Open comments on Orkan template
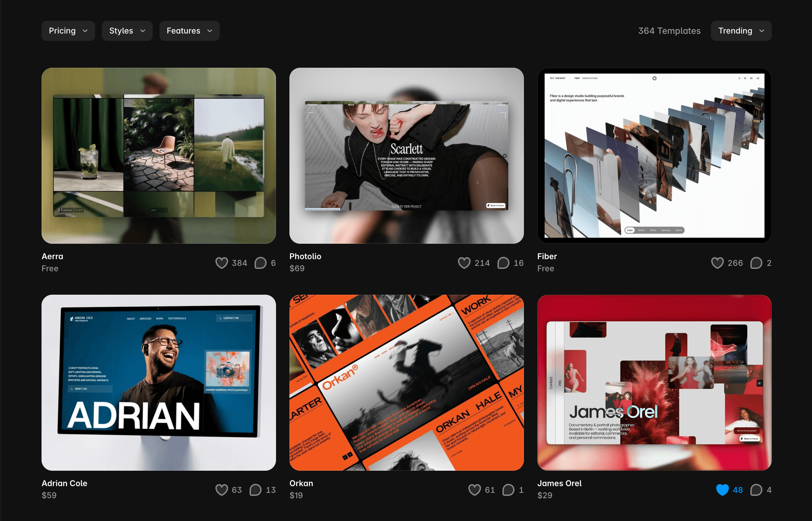Image resolution: width=812 pixels, height=521 pixels. [x=509, y=490]
